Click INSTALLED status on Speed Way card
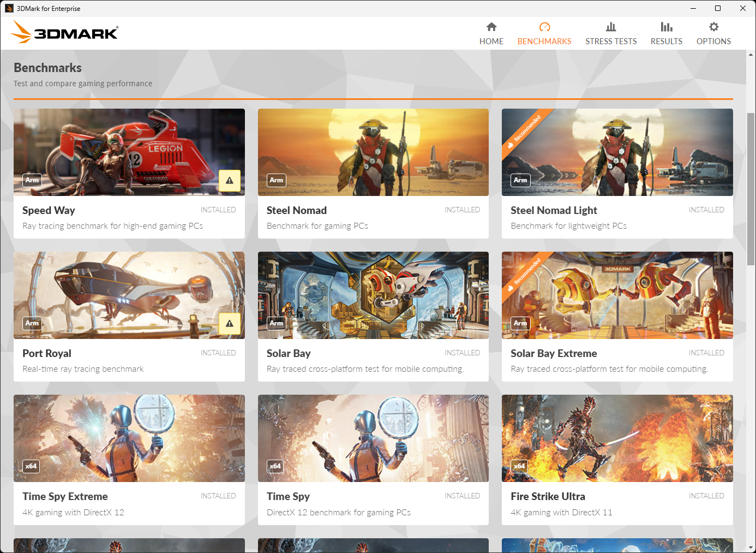 [218, 210]
